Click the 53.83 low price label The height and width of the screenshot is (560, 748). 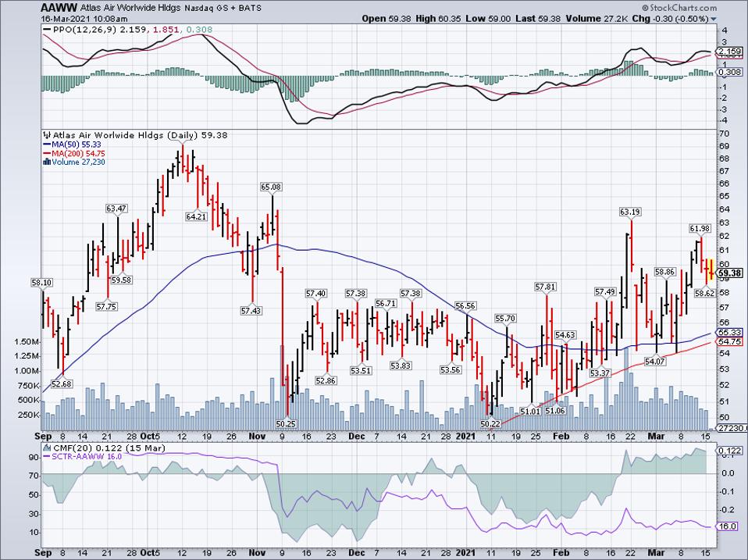click(401, 366)
